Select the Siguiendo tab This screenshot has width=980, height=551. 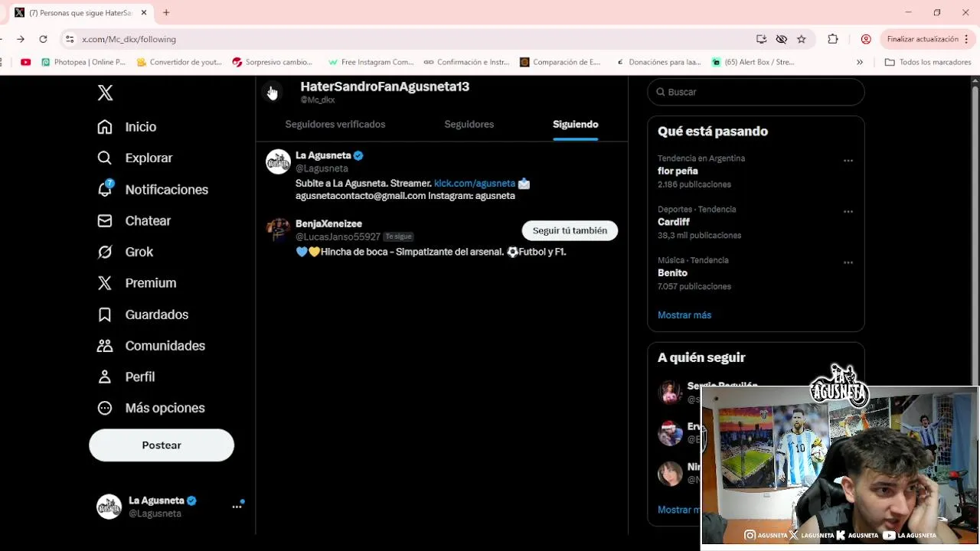pos(576,124)
